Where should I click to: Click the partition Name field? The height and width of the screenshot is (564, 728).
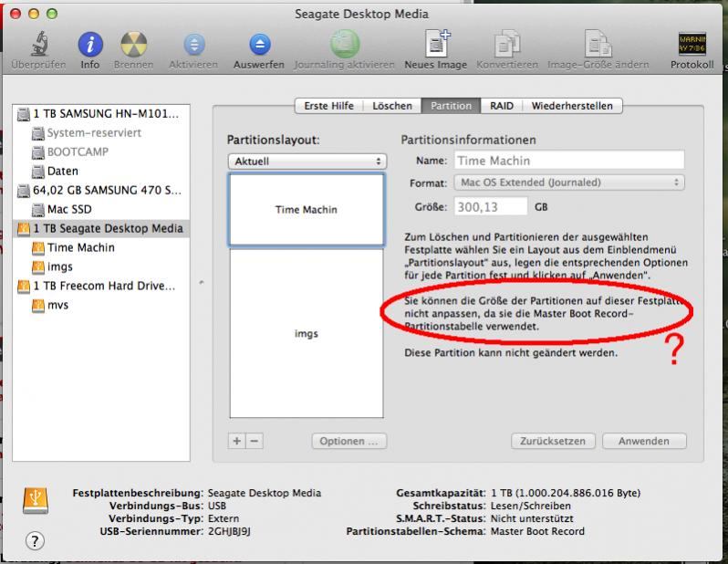coord(569,161)
